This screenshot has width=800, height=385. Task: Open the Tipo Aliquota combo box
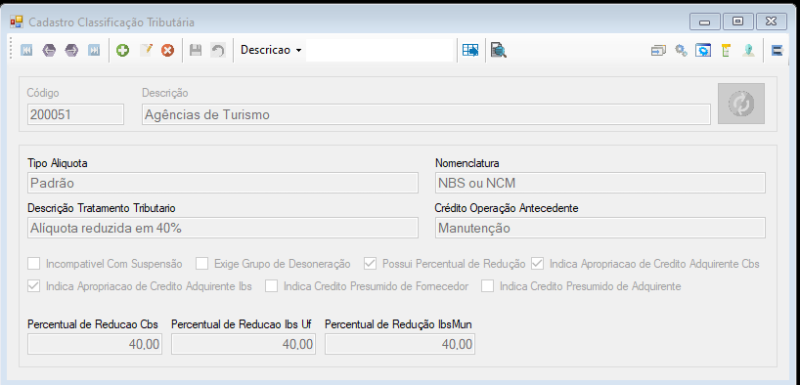pos(222,183)
